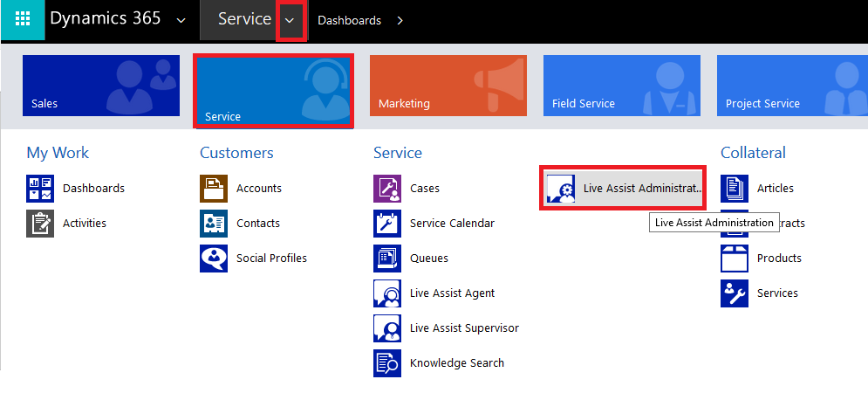Screen dimensions: 868x400
Task: Open the Cases link
Action: [425, 189]
